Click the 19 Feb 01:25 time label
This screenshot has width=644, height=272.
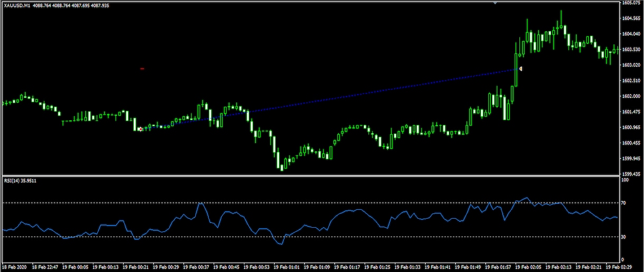tap(378, 267)
